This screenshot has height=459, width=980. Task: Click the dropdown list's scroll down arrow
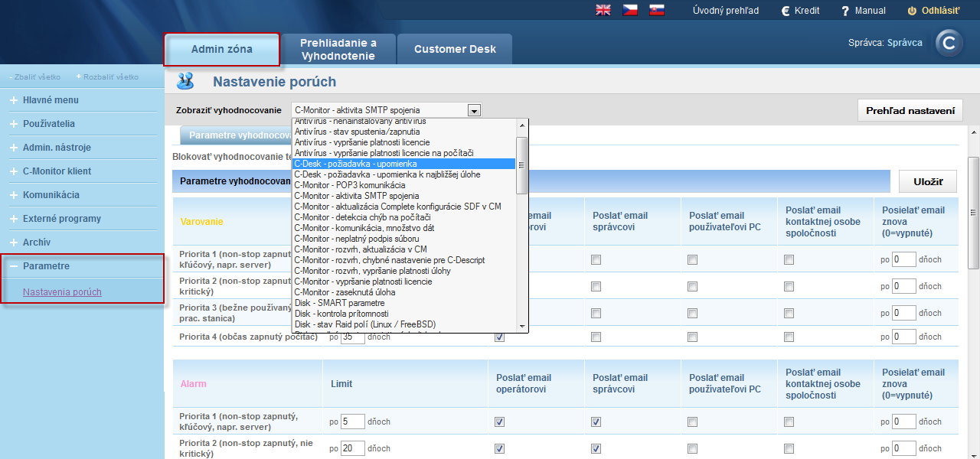[x=522, y=326]
